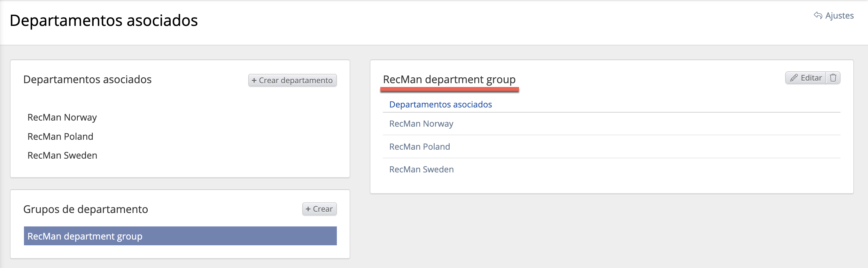Select the highlighted RecMan department group row
This screenshot has height=268, width=868.
(180, 236)
